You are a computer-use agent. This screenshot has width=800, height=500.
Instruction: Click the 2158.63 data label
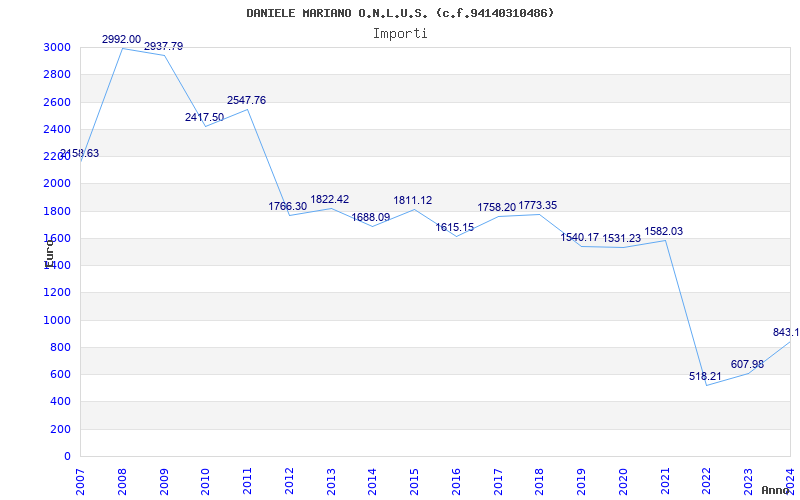click(80, 154)
